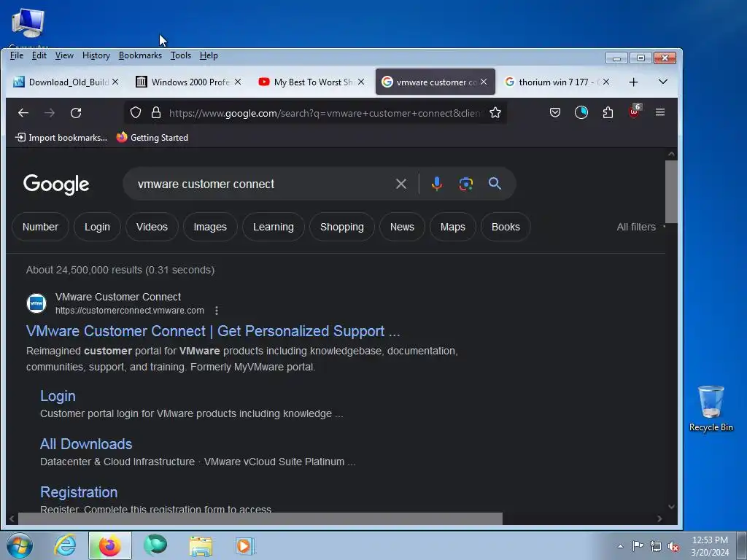Start Google voice search microphone

436,184
